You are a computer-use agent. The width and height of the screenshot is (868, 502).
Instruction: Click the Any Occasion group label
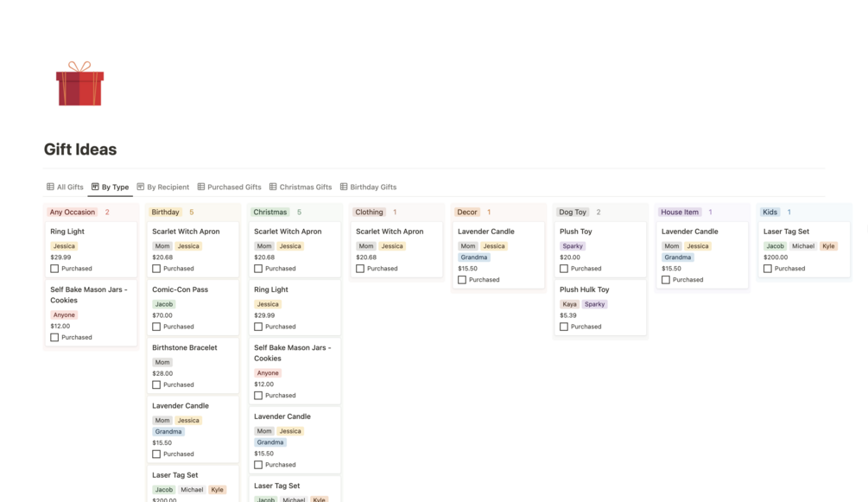(72, 212)
